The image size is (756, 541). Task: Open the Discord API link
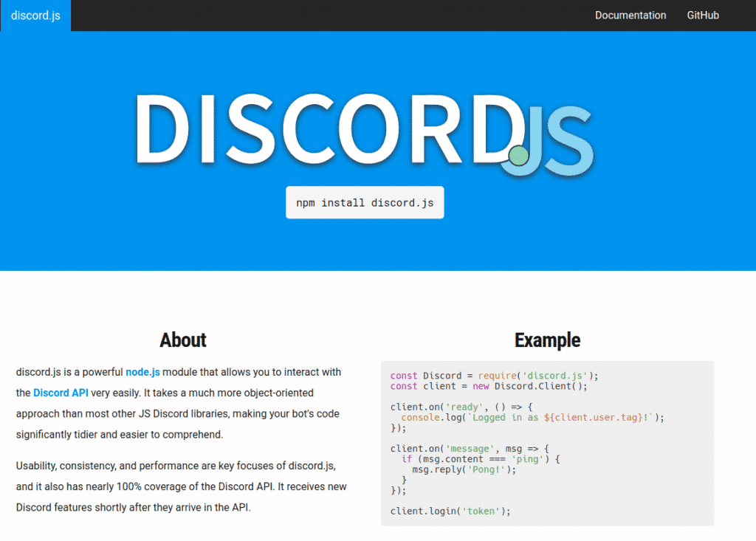pos(61,393)
